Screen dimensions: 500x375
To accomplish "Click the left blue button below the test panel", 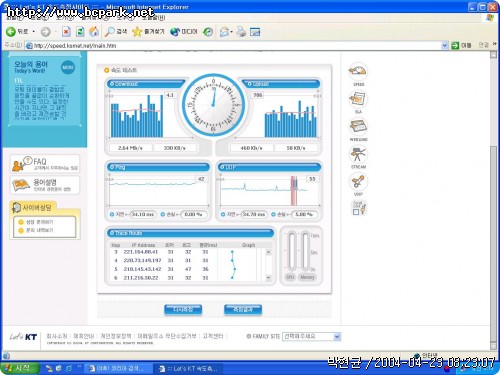I will [x=183, y=310].
